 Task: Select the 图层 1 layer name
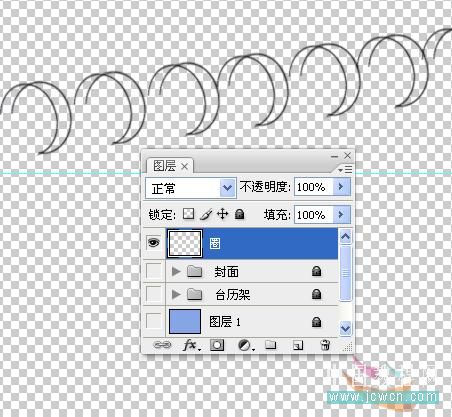click(x=225, y=322)
